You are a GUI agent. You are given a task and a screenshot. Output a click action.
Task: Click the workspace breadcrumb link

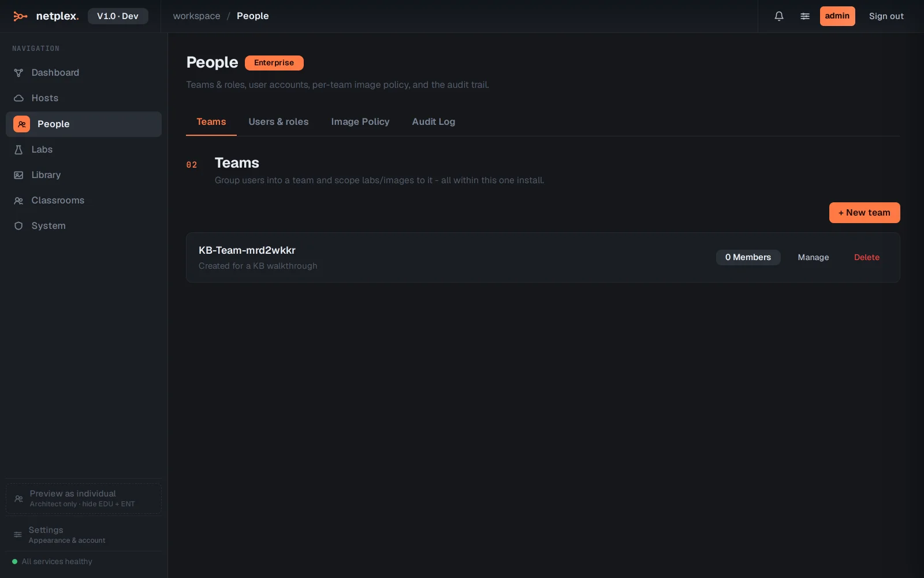[x=196, y=16]
